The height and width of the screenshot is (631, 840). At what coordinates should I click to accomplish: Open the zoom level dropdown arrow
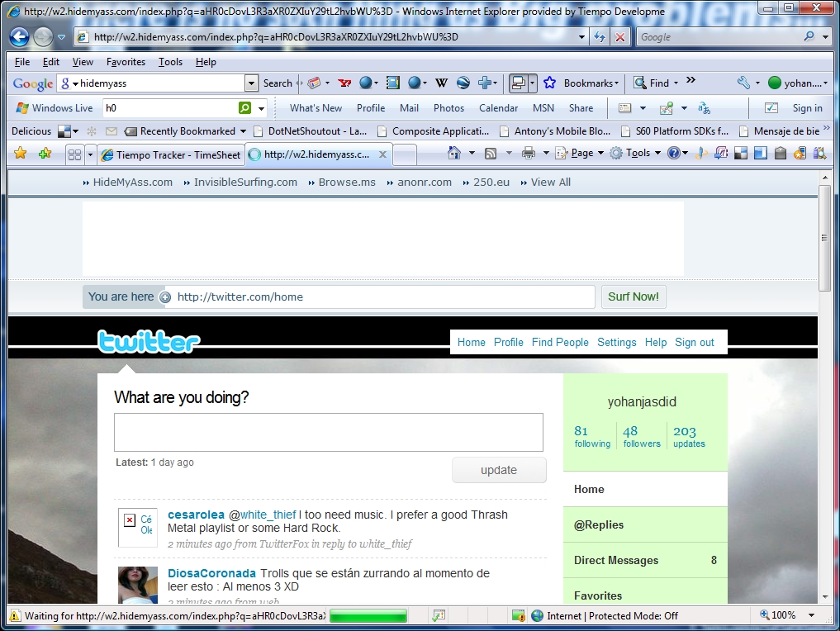click(811, 615)
